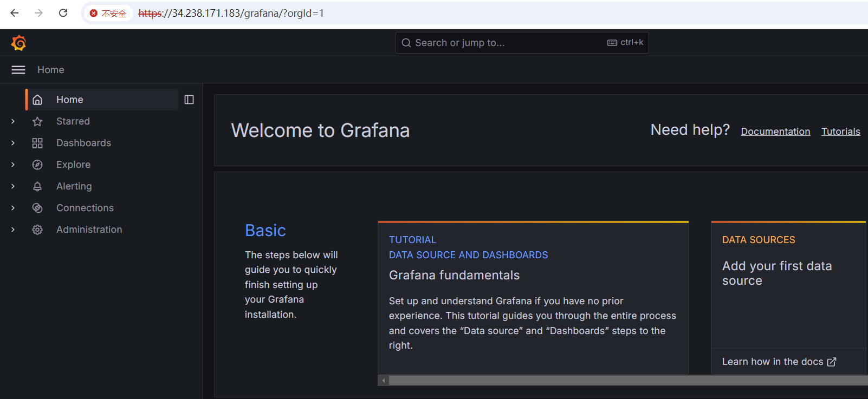Click the Need help? text
The width and height of the screenshot is (868, 399).
(x=690, y=130)
